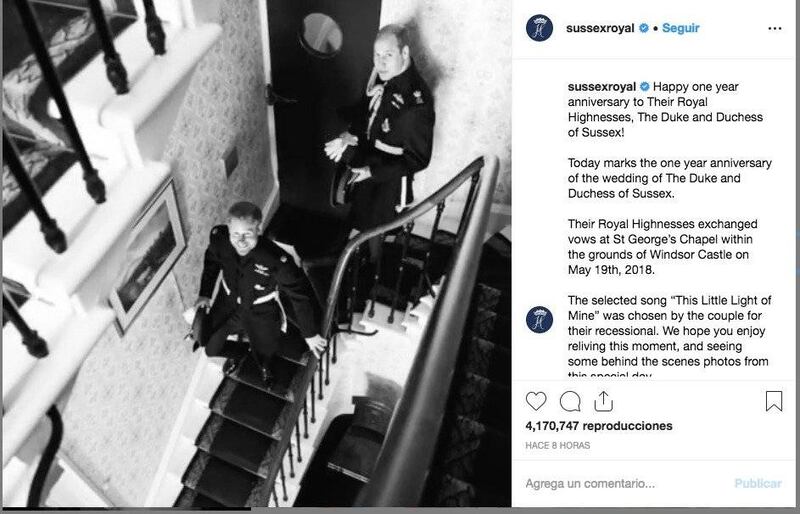Share the post using the share icon
This screenshot has height=514, width=800.
click(x=604, y=401)
